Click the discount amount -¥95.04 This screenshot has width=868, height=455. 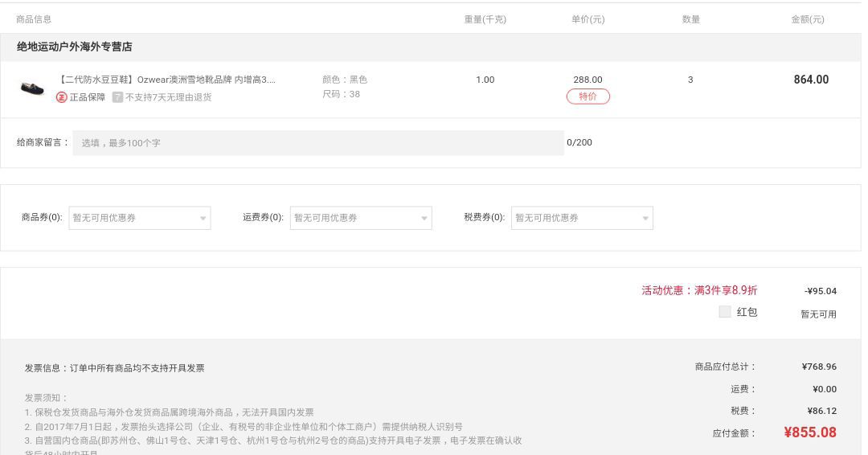(x=821, y=291)
